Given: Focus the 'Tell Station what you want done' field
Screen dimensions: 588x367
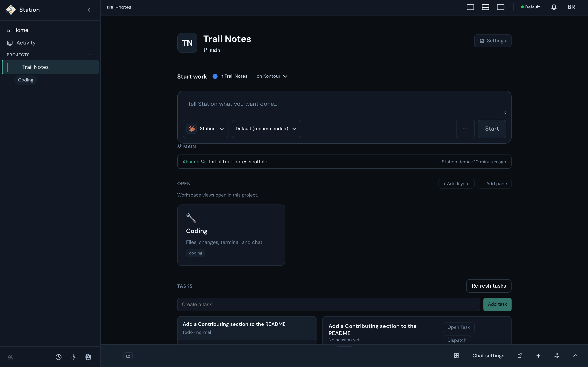Looking at the screenshot, I should [344, 104].
